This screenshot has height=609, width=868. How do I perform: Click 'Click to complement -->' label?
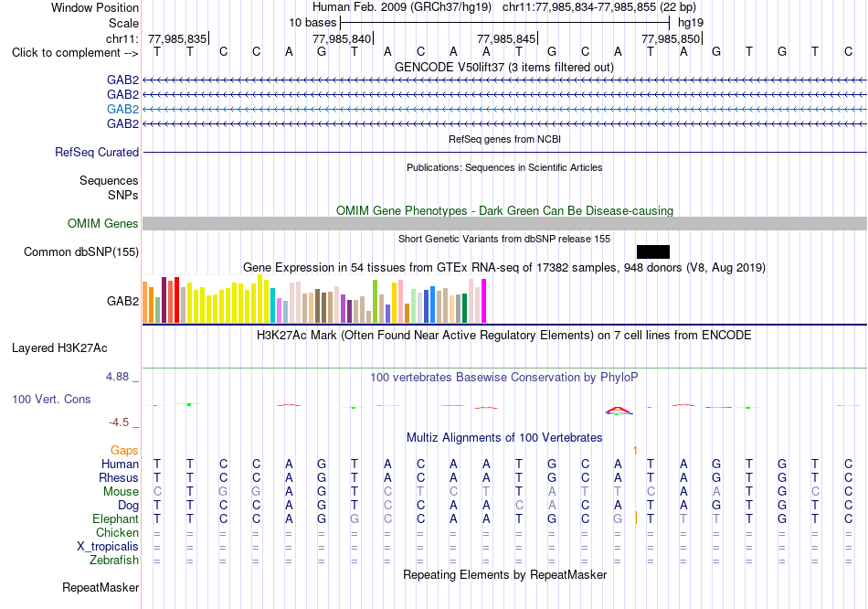[x=75, y=53]
